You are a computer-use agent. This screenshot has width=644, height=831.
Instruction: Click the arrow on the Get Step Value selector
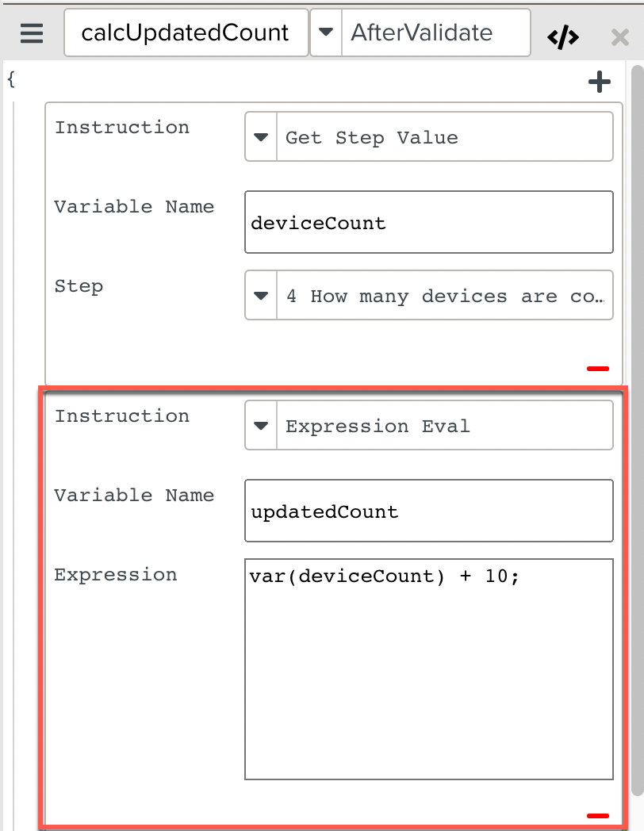261,136
